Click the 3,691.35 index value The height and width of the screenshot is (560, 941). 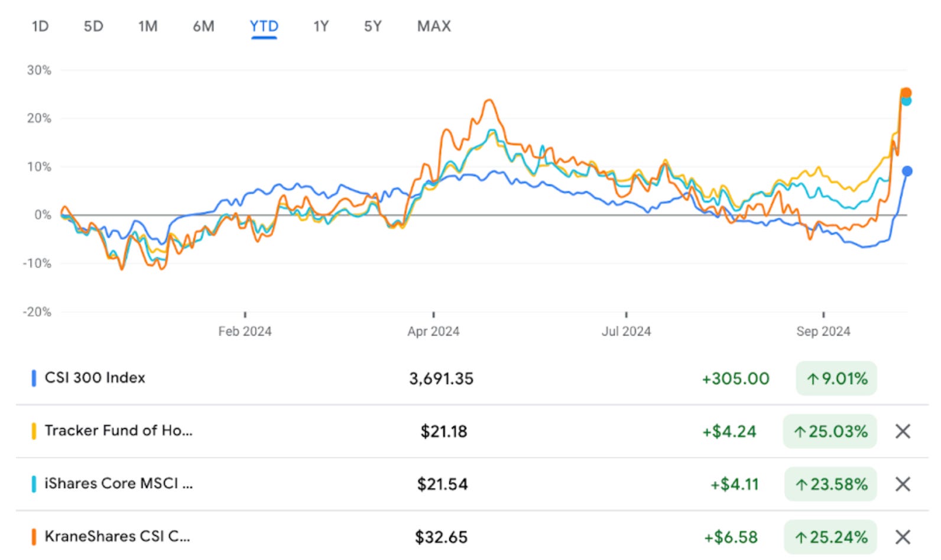[442, 379]
